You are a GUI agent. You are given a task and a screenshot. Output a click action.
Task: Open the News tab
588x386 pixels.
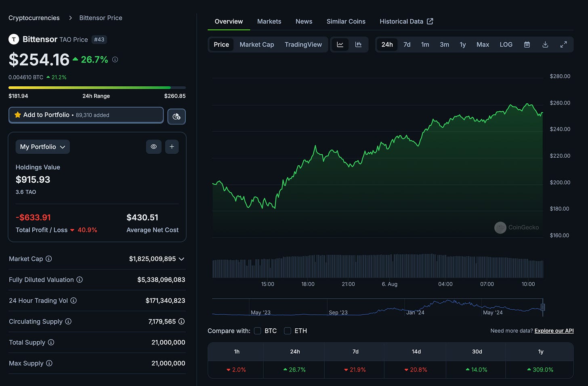[x=304, y=21]
